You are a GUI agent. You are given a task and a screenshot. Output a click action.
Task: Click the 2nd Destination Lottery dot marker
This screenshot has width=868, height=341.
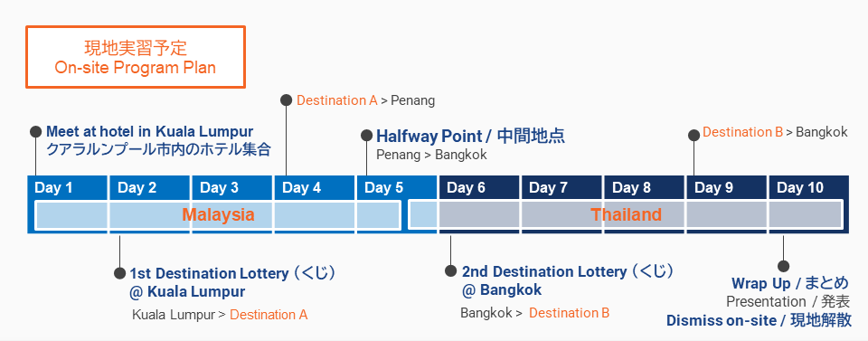pyautogui.click(x=450, y=270)
